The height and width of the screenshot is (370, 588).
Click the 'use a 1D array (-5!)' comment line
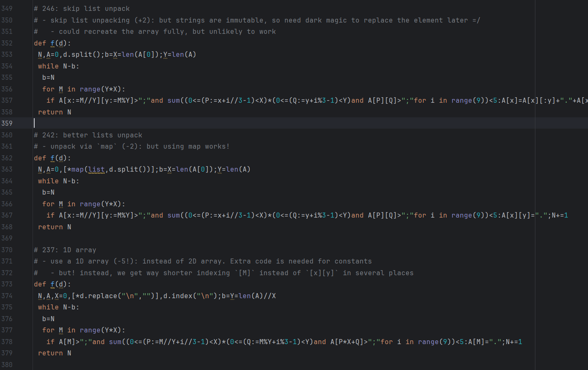[203, 261]
